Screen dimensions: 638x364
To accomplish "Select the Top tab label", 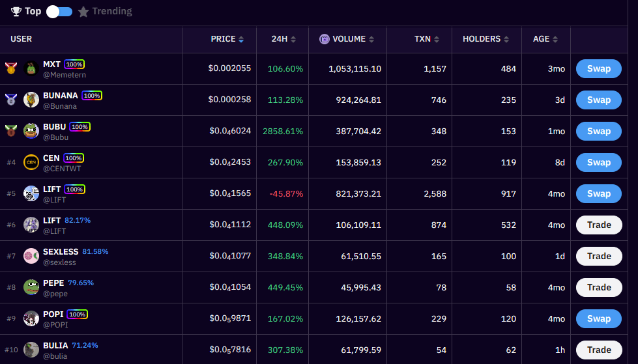I will [x=33, y=11].
